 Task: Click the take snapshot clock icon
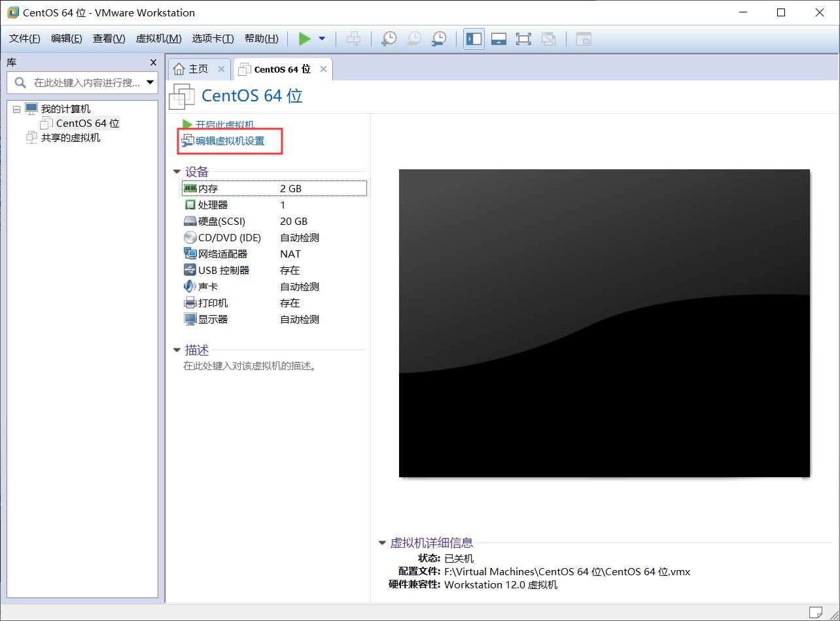click(389, 39)
